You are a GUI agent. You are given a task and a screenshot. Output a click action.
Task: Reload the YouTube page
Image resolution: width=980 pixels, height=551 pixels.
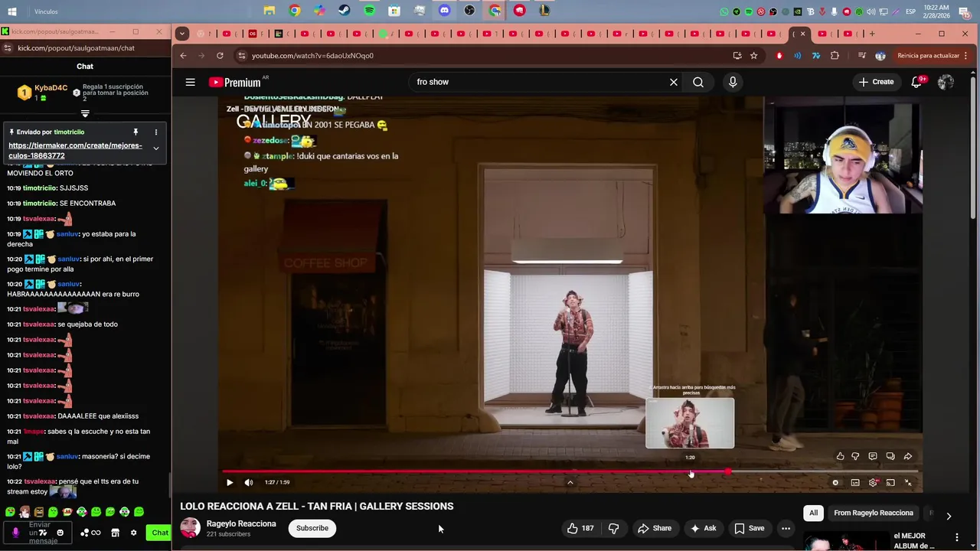tap(220, 56)
